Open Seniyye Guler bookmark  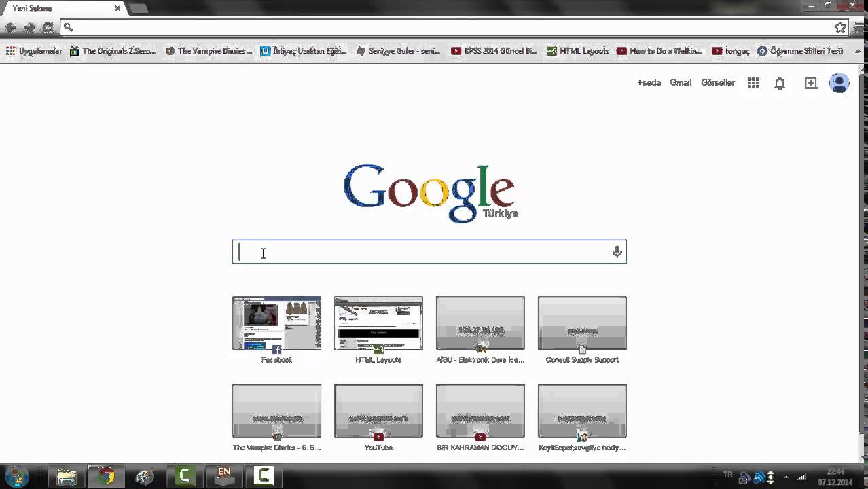pyautogui.click(x=399, y=51)
